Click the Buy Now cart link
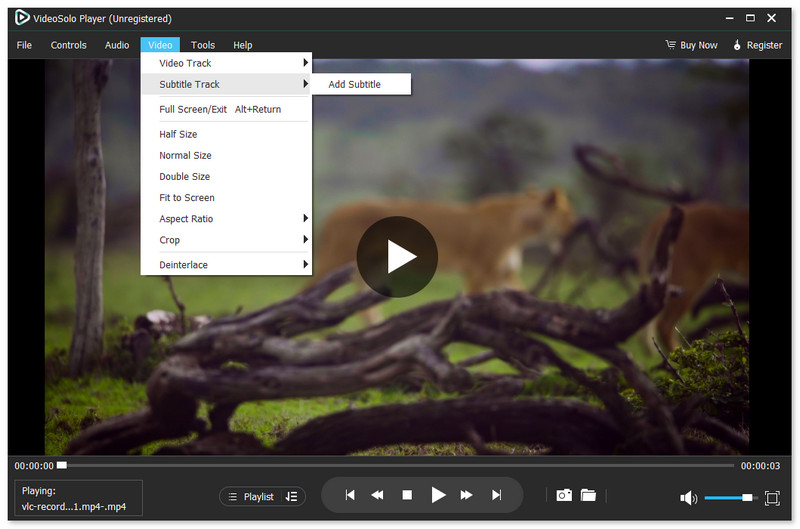This screenshot has width=800, height=529. (692, 45)
